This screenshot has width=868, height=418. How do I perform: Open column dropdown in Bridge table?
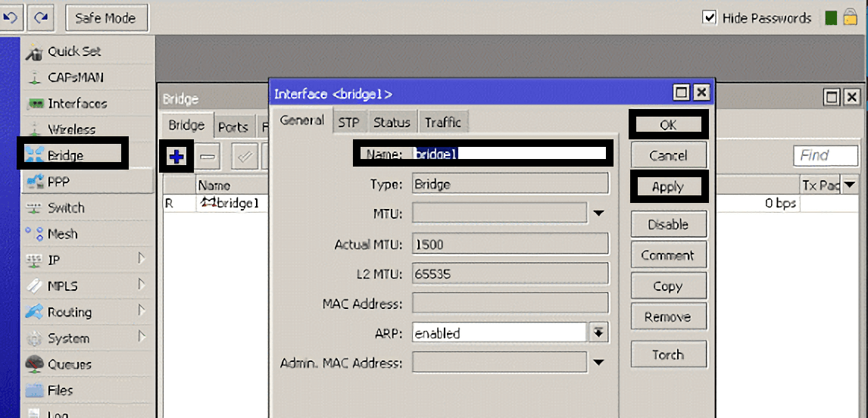[x=849, y=184]
